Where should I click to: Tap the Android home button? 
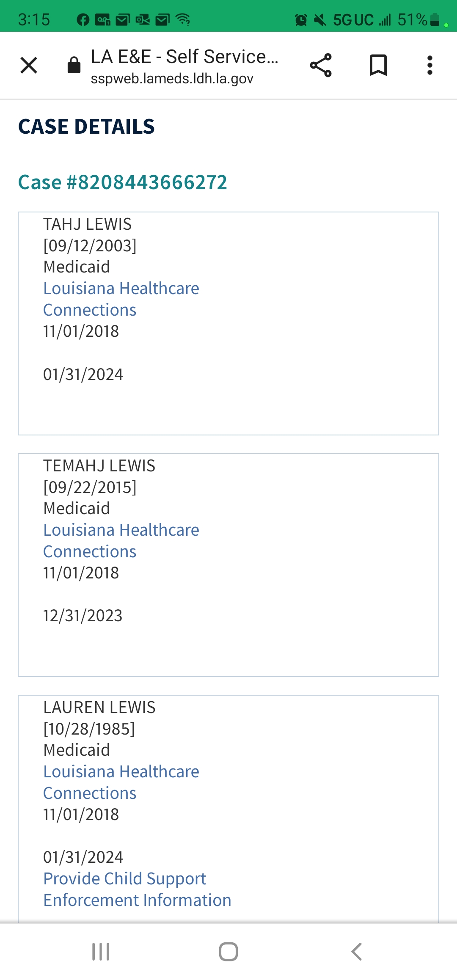228,952
